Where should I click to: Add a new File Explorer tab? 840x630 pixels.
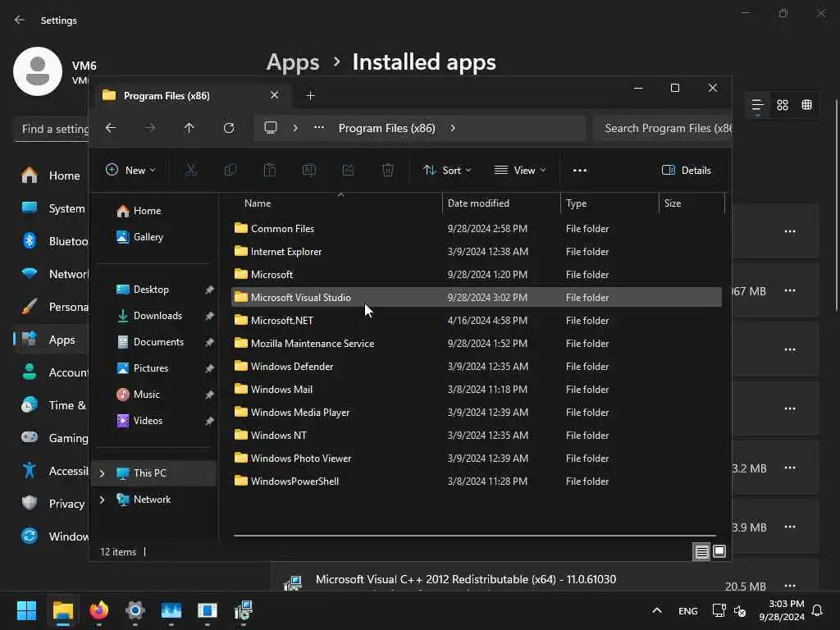[310, 96]
